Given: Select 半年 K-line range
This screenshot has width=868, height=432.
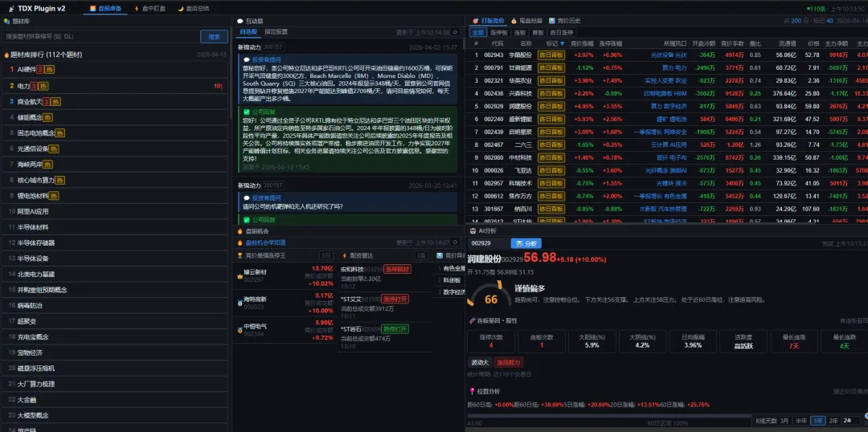Looking at the screenshot, I should pyautogui.click(x=801, y=421).
